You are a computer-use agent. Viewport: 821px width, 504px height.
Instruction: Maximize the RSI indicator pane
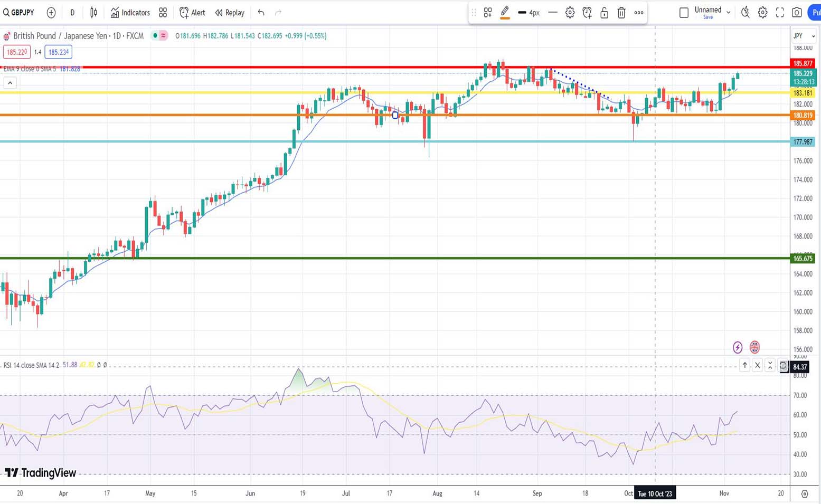tap(770, 365)
